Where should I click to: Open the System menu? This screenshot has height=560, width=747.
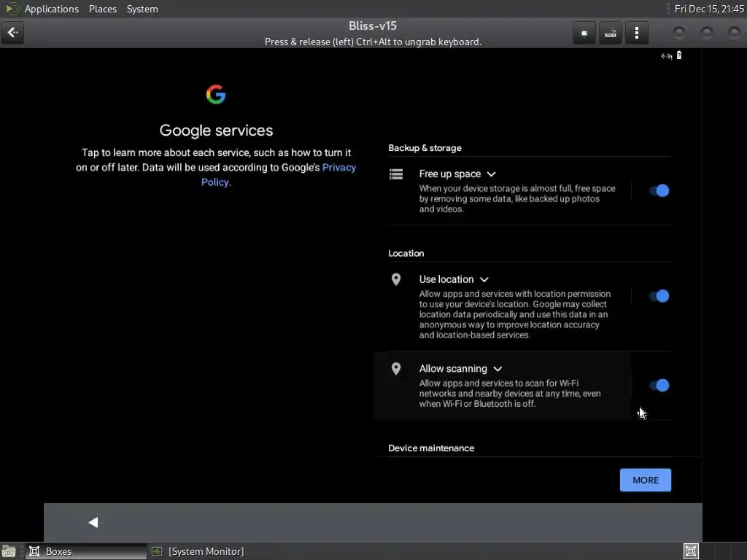[142, 9]
